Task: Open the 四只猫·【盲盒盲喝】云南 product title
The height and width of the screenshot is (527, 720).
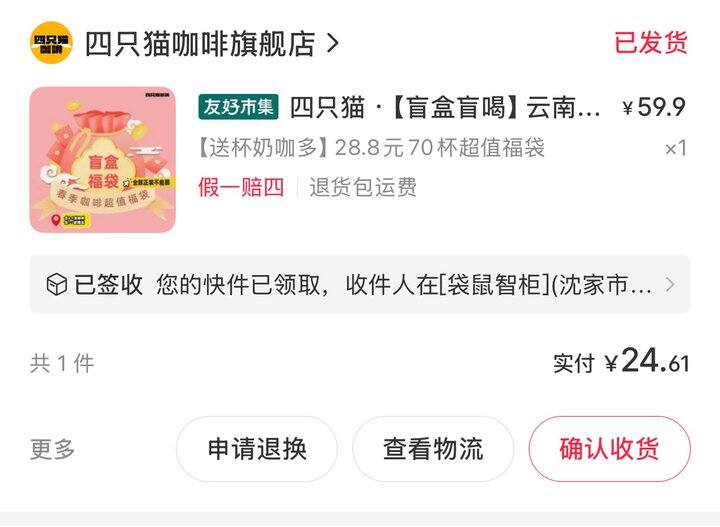Action: click(x=445, y=107)
